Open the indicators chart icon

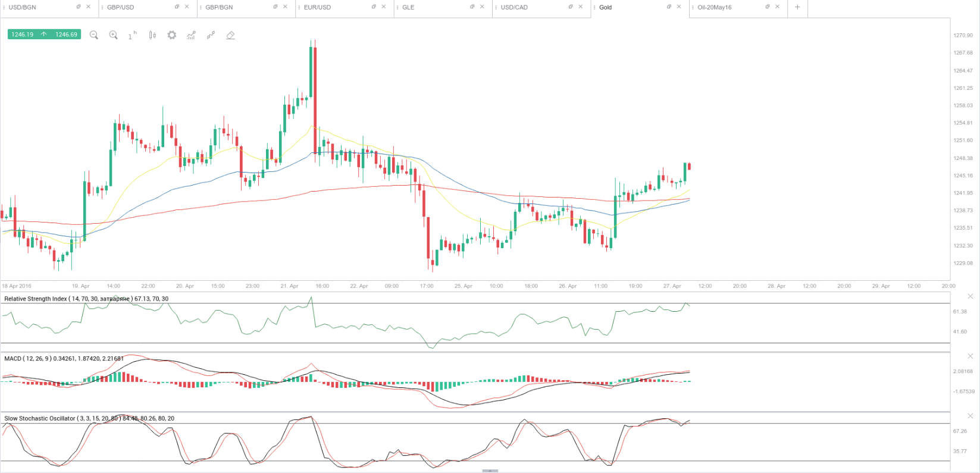(x=191, y=35)
